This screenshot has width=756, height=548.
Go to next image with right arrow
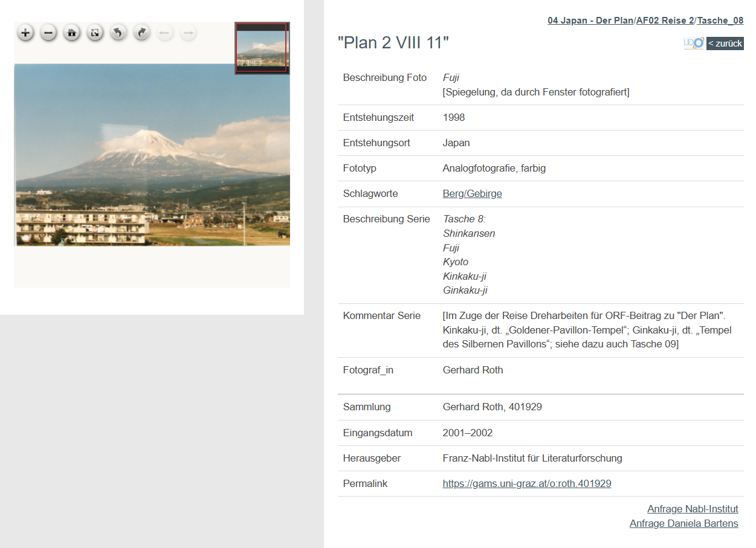188,33
